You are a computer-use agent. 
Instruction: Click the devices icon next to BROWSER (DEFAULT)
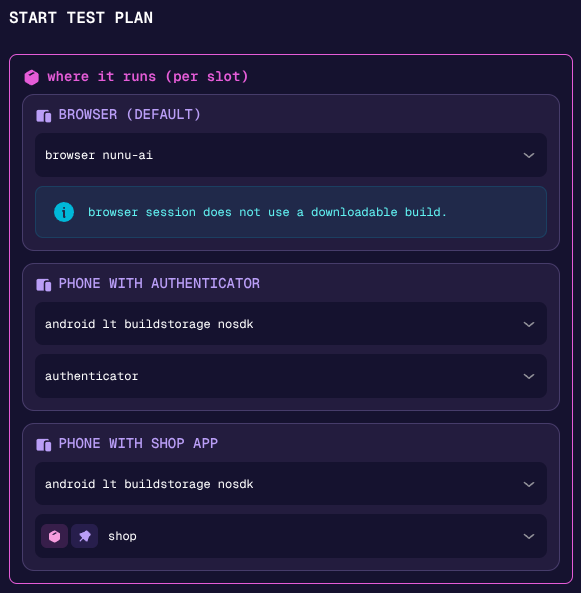pyautogui.click(x=43, y=116)
